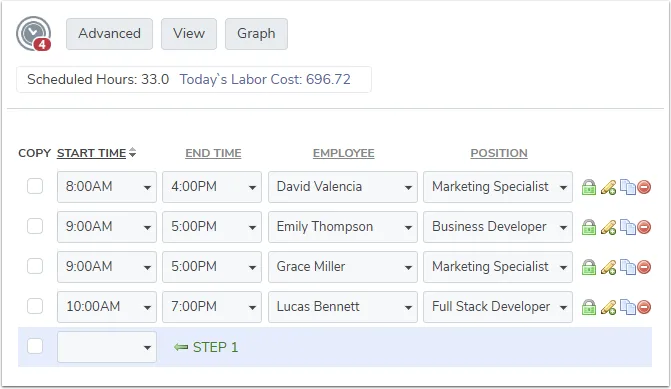Sort by the POSITION column header
Viewport: 671px width, 389px height.
click(x=499, y=153)
